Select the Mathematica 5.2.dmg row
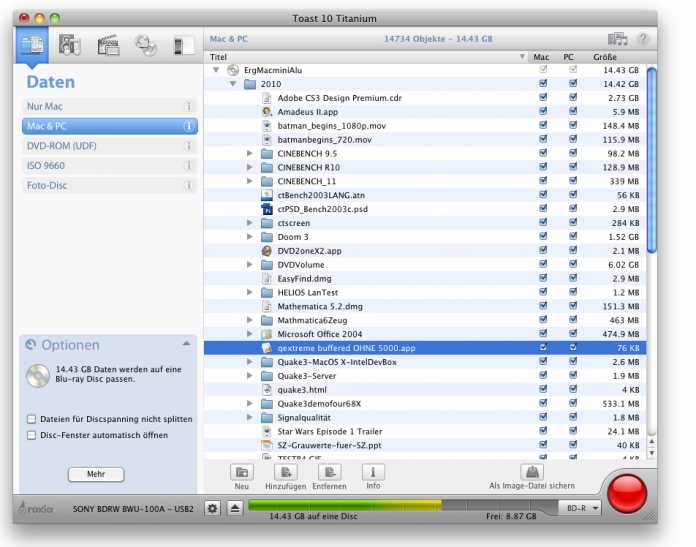This screenshot has width=696, height=547. 425,306
